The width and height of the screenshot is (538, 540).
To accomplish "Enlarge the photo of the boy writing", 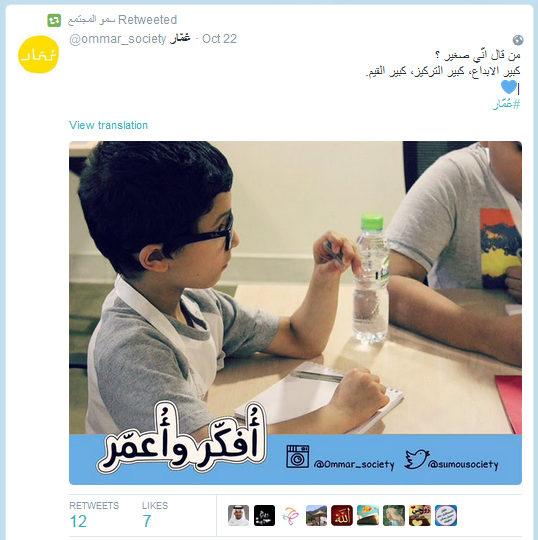I will [295, 313].
